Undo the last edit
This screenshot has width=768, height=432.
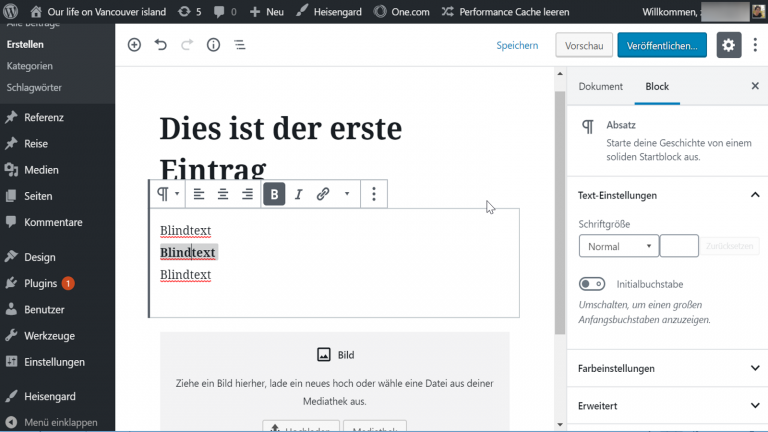point(161,45)
